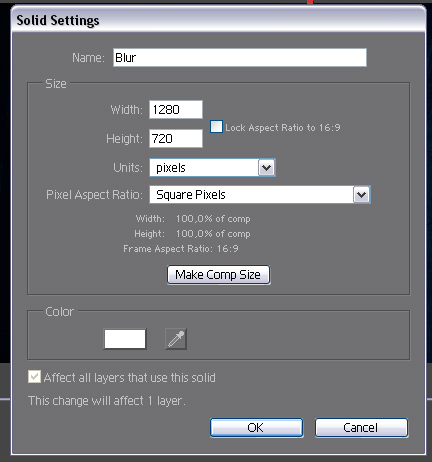The width and height of the screenshot is (432, 462).
Task: Open the Pixel Aspect Ratio dropdown arrow
Action: click(x=362, y=195)
